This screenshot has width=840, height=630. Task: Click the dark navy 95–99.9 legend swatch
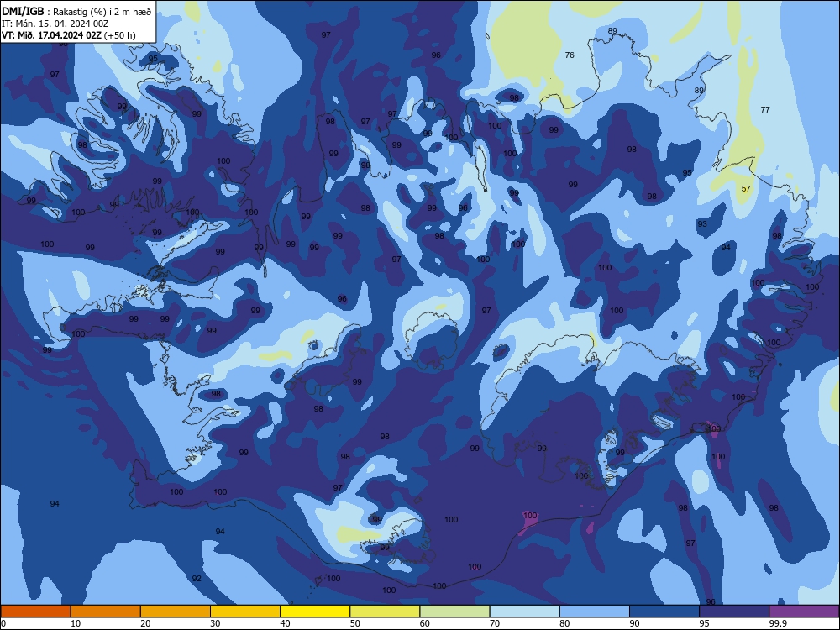[734, 612]
